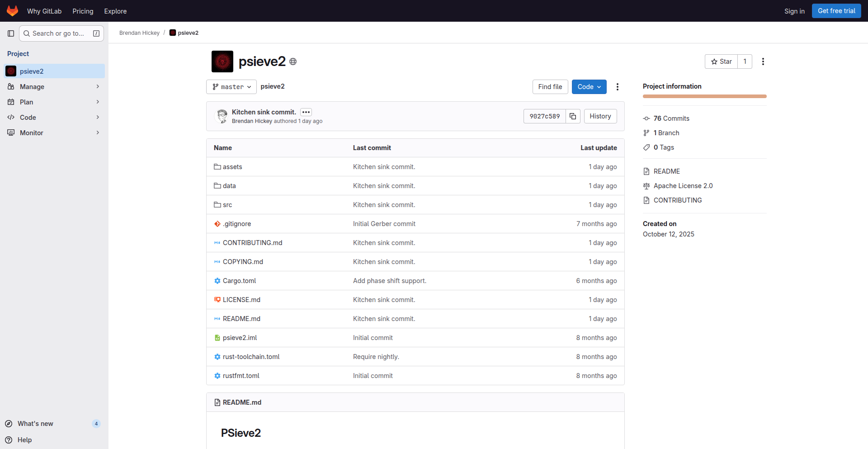868x449 pixels.
Task: Click the psieve2 path next to master
Action: (x=273, y=86)
